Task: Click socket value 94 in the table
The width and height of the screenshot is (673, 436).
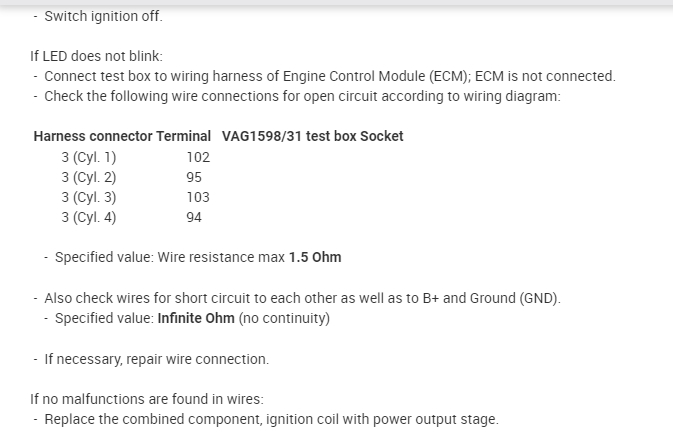Action: click(194, 217)
